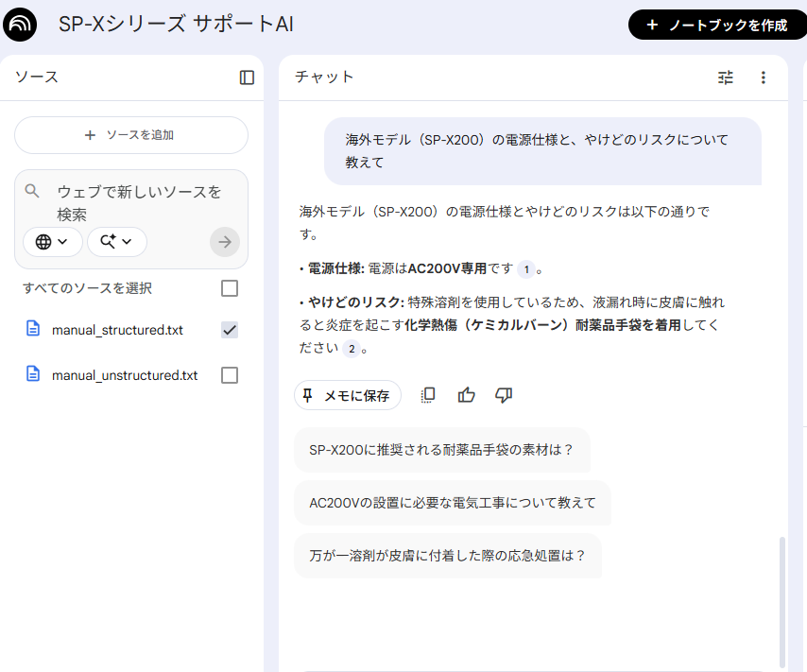Open the chat three-dot options menu
The height and width of the screenshot is (672, 807).
click(x=764, y=78)
